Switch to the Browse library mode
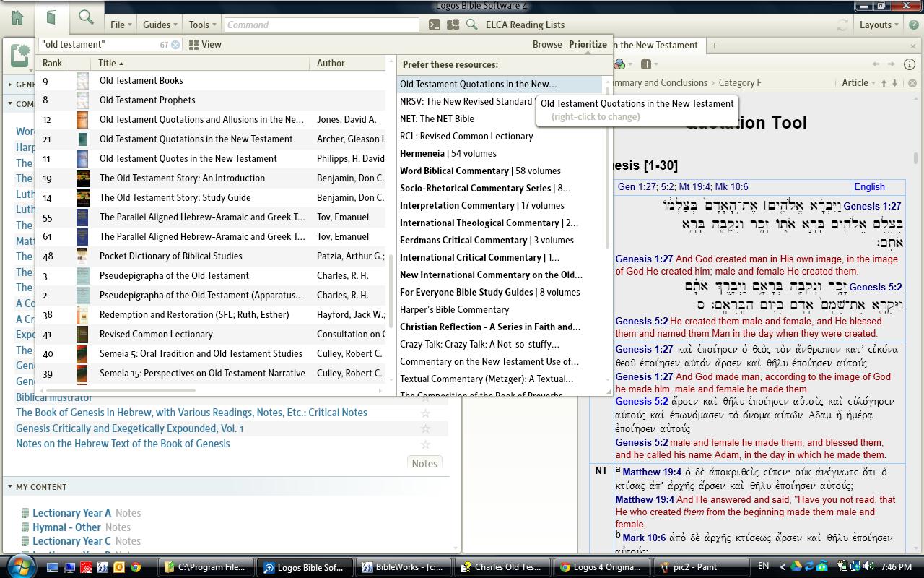 click(546, 44)
